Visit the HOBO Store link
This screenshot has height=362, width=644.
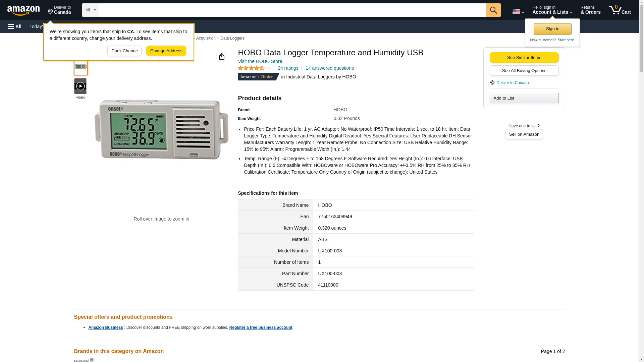pos(260,61)
